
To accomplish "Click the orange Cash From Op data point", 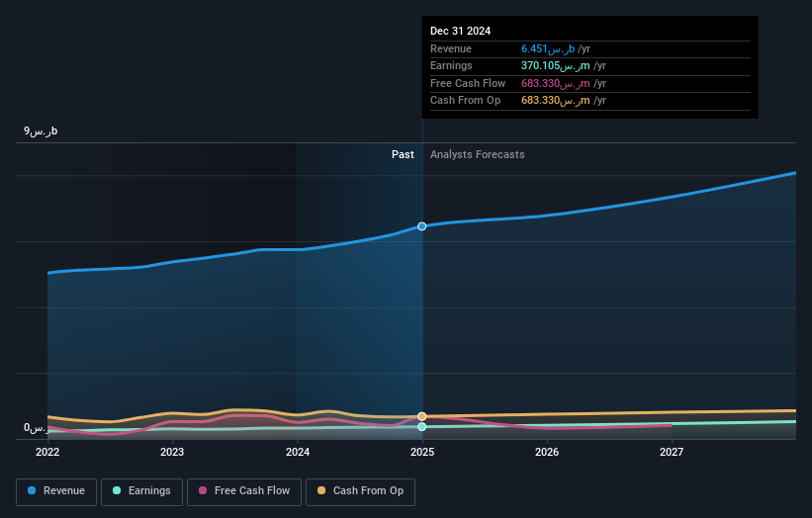I will point(422,416).
